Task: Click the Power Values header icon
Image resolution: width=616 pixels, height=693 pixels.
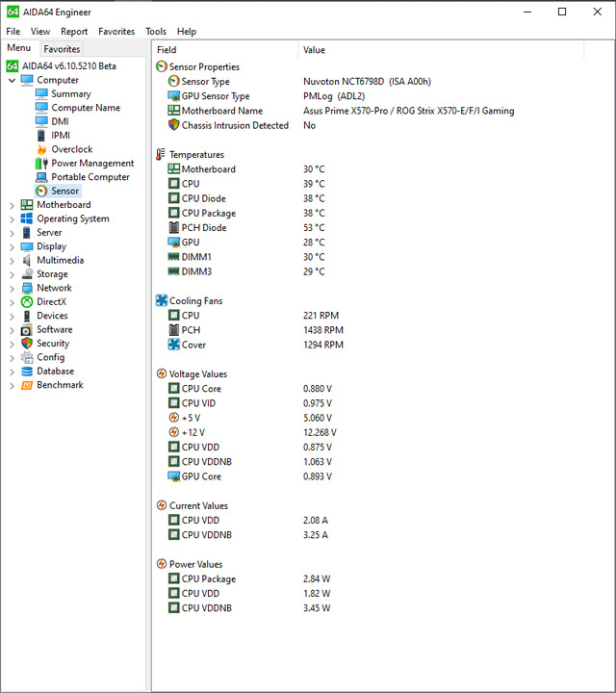Action: pyautogui.click(x=162, y=564)
